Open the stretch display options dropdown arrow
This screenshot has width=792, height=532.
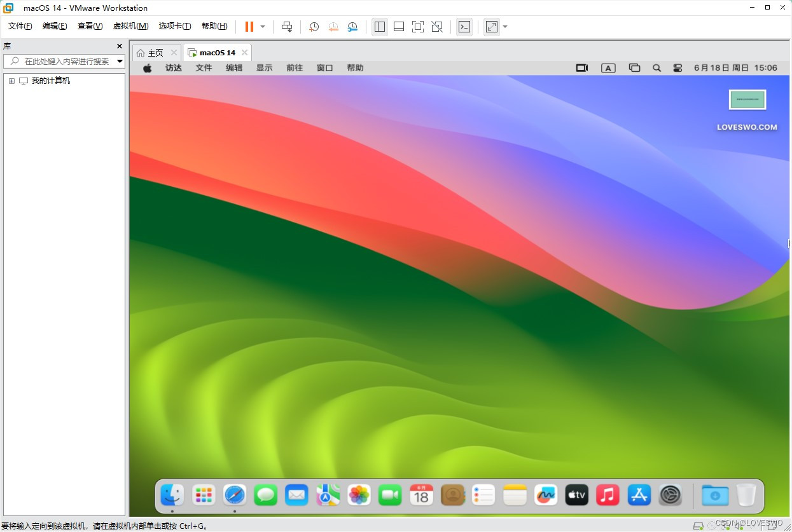click(505, 27)
